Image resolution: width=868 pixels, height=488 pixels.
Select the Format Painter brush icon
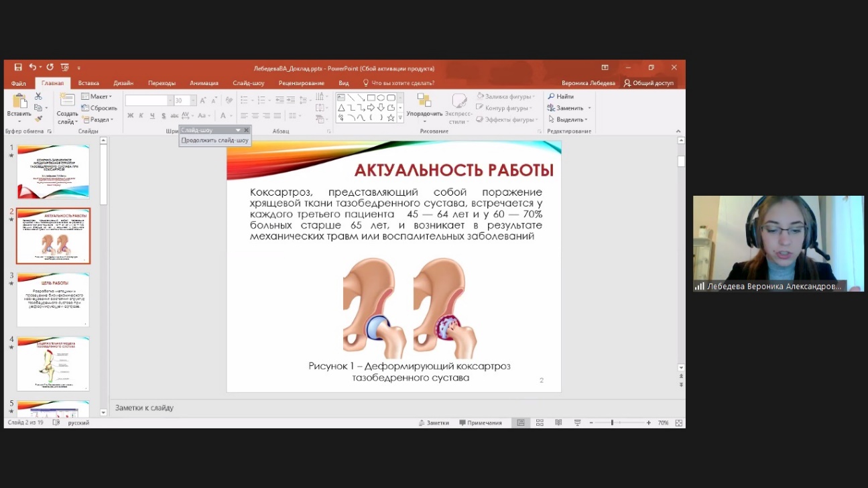coord(38,119)
